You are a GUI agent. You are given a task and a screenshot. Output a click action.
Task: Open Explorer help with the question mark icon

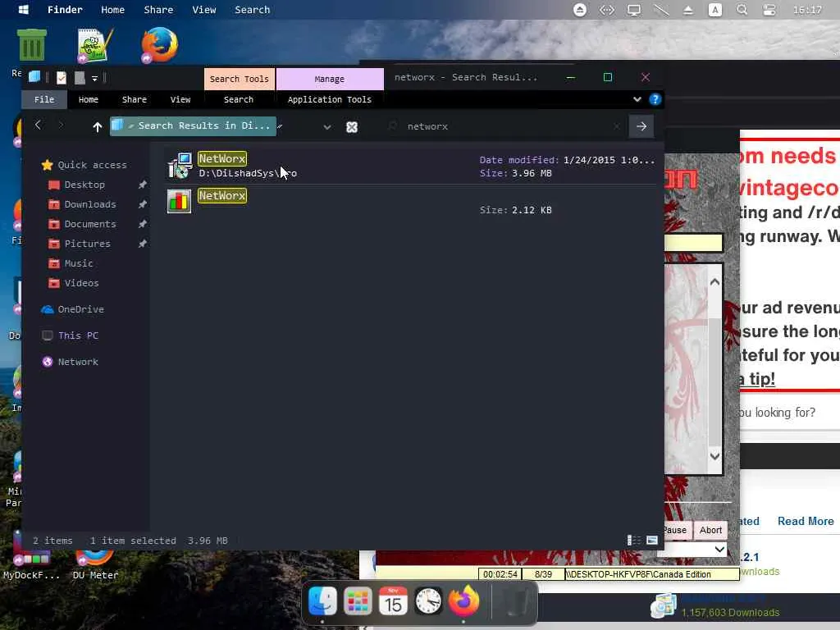tap(655, 99)
